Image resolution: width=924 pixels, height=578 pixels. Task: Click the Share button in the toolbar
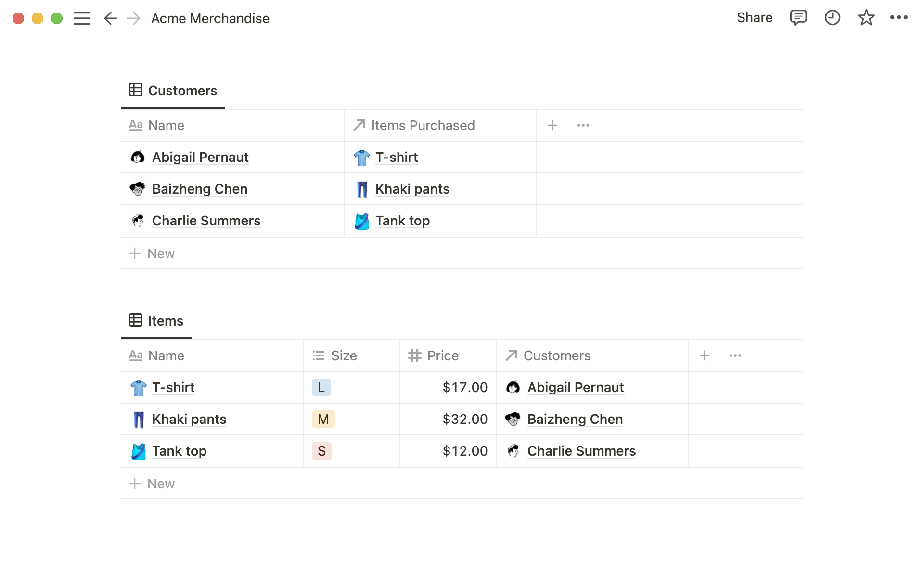755,19
